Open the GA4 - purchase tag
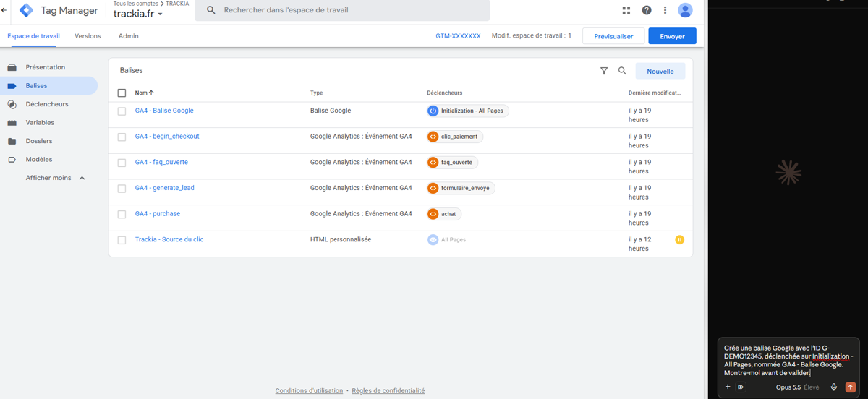The width and height of the screenshot is (868, 399). [158, 214]
